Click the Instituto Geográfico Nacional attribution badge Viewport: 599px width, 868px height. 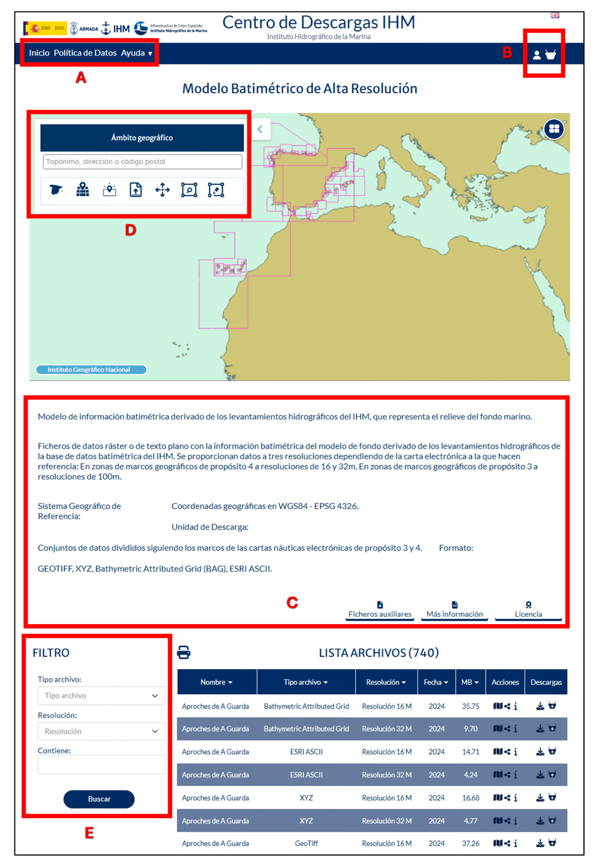[90, 370]
